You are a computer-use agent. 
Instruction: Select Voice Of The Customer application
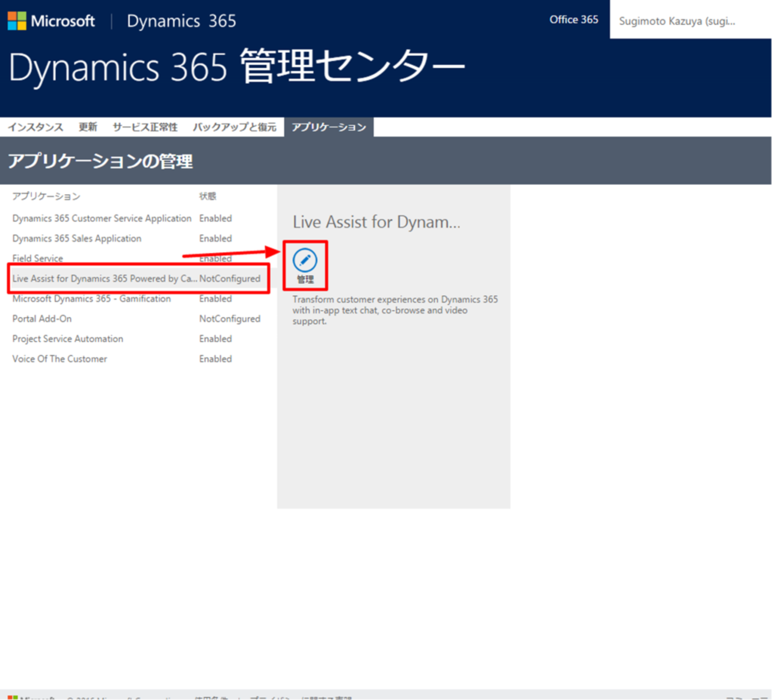coord(59,359)
